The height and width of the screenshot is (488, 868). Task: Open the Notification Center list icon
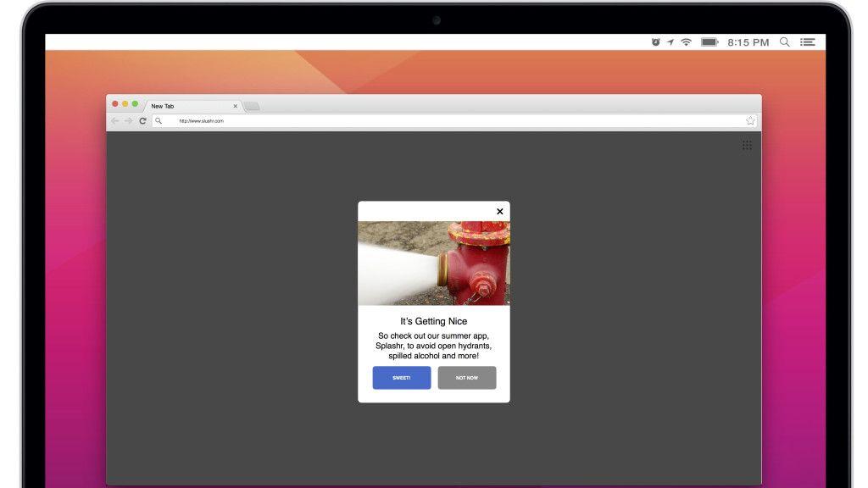pyautogui.click(x=808, y=42)
